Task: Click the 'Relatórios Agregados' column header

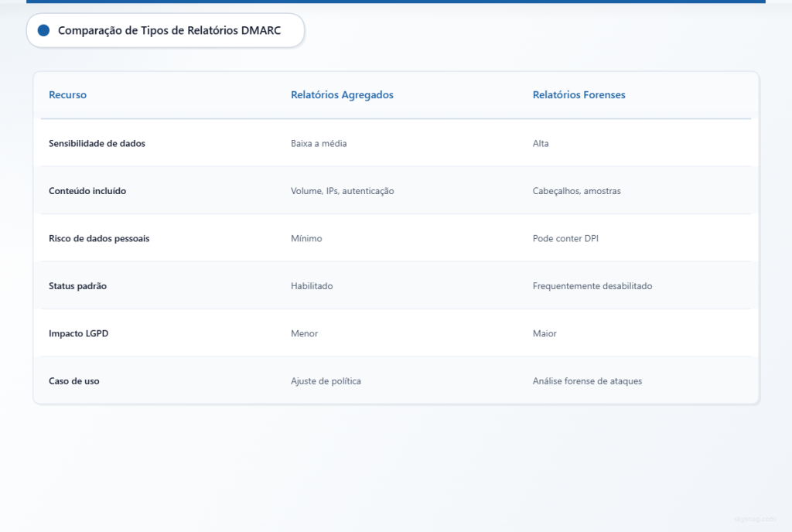Action: 342,95
